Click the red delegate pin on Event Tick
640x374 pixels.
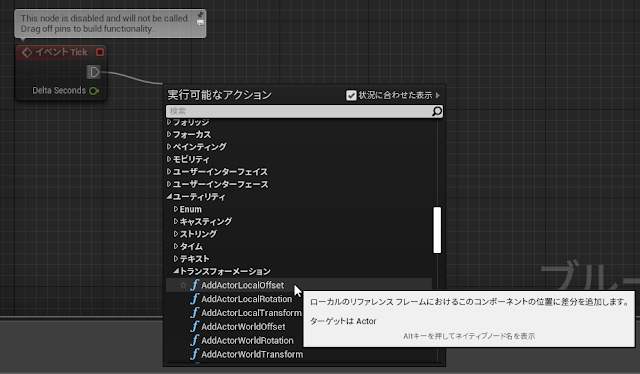[100, 52]
